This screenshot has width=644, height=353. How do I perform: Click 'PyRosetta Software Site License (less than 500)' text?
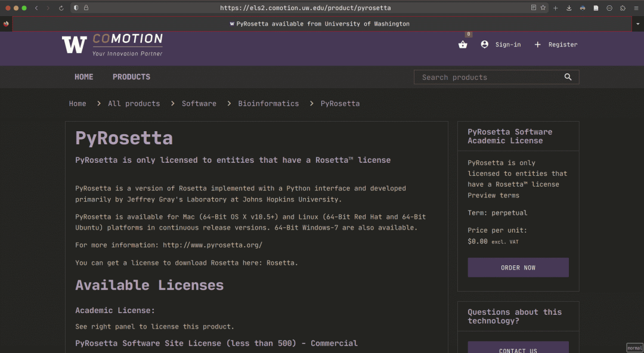coord(185,343)
